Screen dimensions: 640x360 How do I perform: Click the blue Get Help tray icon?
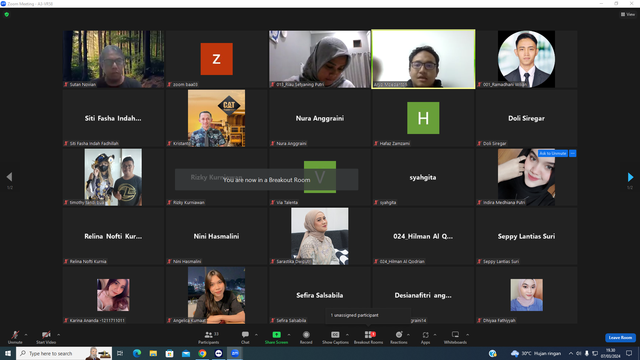coord(492,353)
